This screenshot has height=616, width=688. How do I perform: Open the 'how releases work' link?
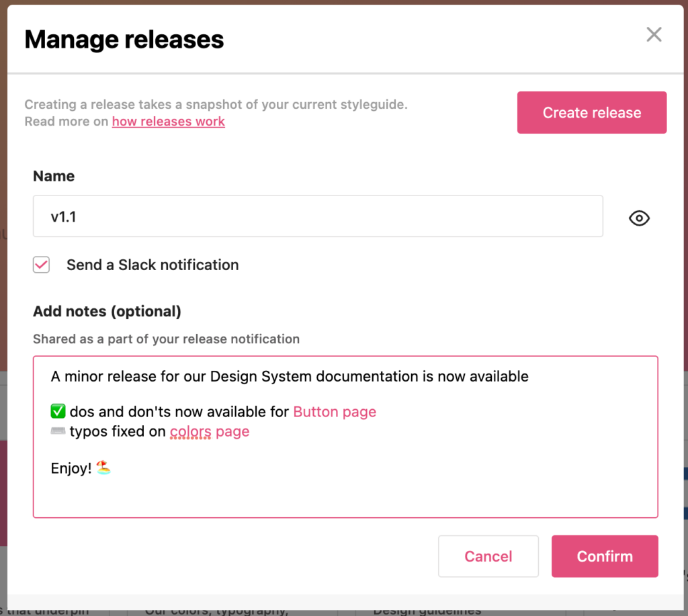coord(168,122)
